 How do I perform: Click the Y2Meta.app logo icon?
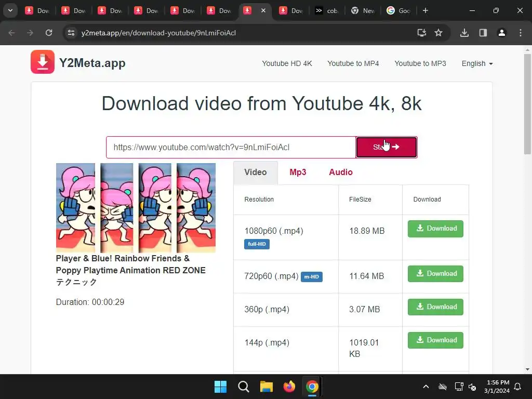pyautogui.click(x=43, y=62)
